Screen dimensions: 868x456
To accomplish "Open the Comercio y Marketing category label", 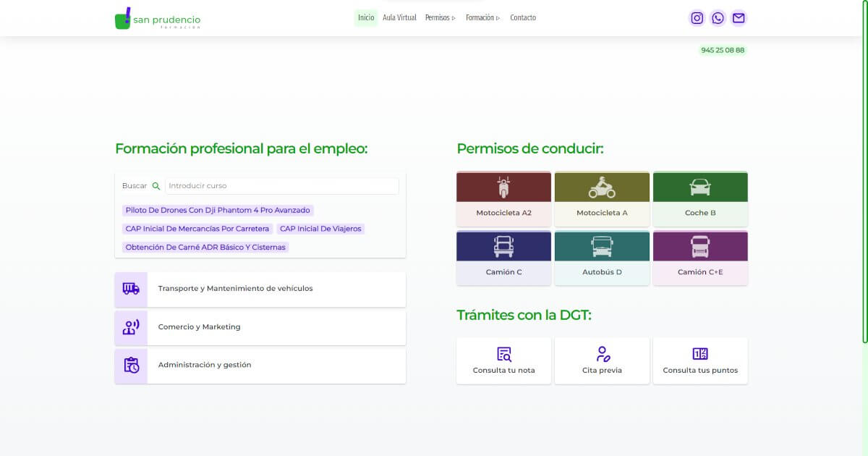I will tap(199, 327).
